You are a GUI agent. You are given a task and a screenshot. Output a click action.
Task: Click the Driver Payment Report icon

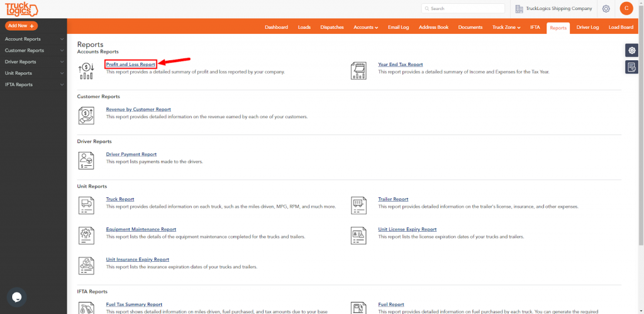pos(86,160)
